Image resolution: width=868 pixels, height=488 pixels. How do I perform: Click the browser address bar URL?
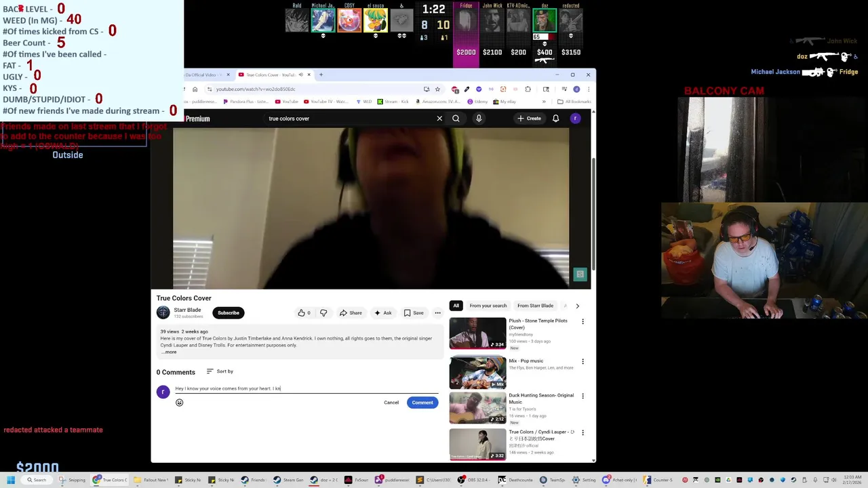[256, 89]
